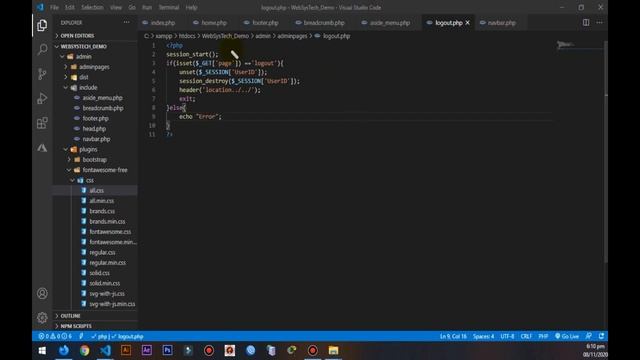Viewport: 640px width, 360px height.
Task: Open Adobe Illustrator from taskbar
Action: coord(126,350)
